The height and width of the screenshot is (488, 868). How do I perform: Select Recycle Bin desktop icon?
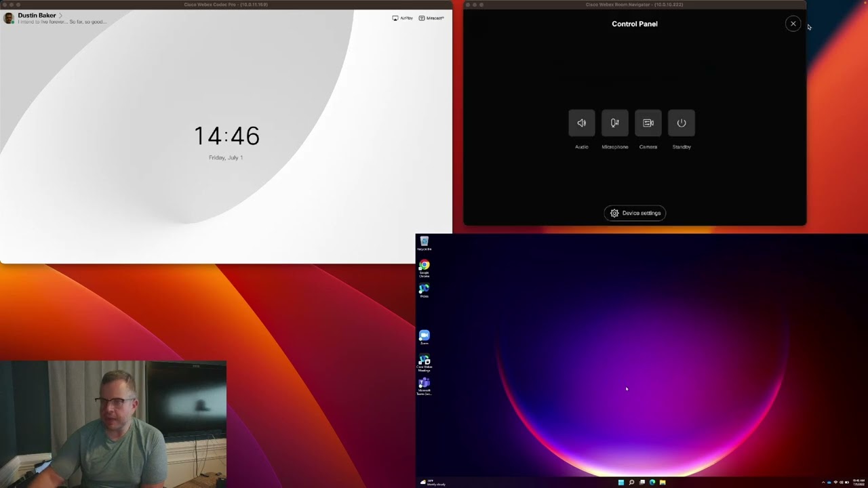coord(424,243)
